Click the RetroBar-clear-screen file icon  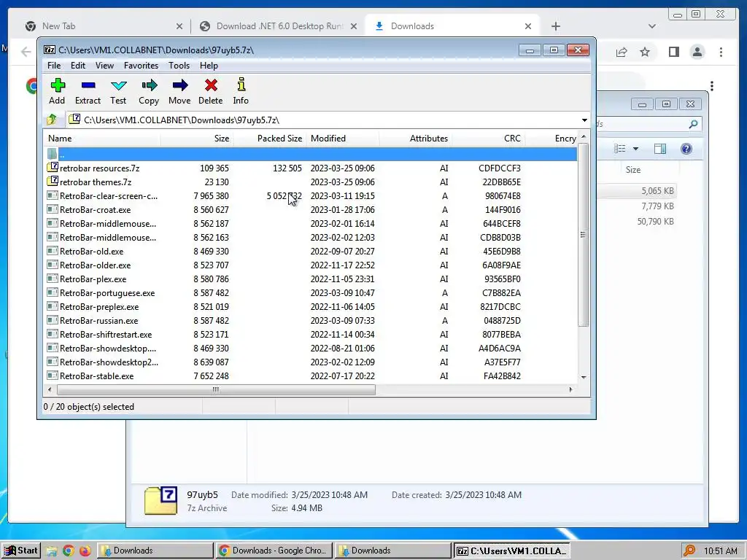(53, 195)
